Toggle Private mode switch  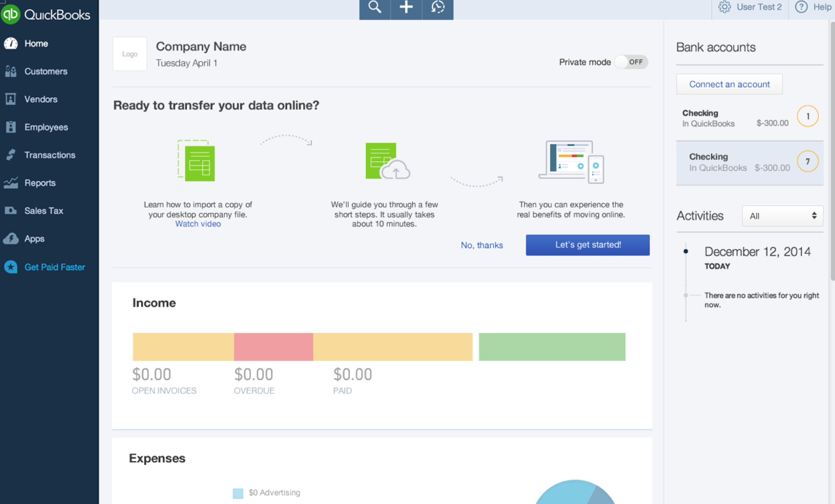631,62
